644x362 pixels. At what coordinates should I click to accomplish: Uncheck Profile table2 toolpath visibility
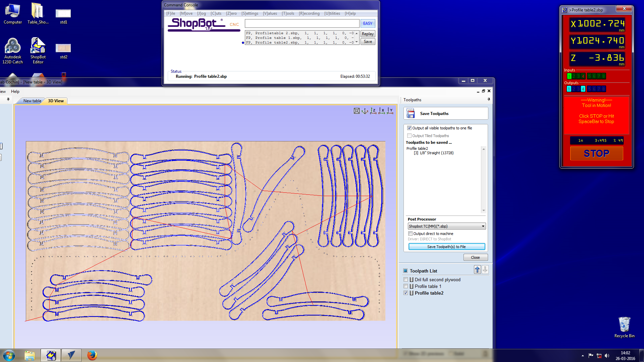click(x=406, y=293)
